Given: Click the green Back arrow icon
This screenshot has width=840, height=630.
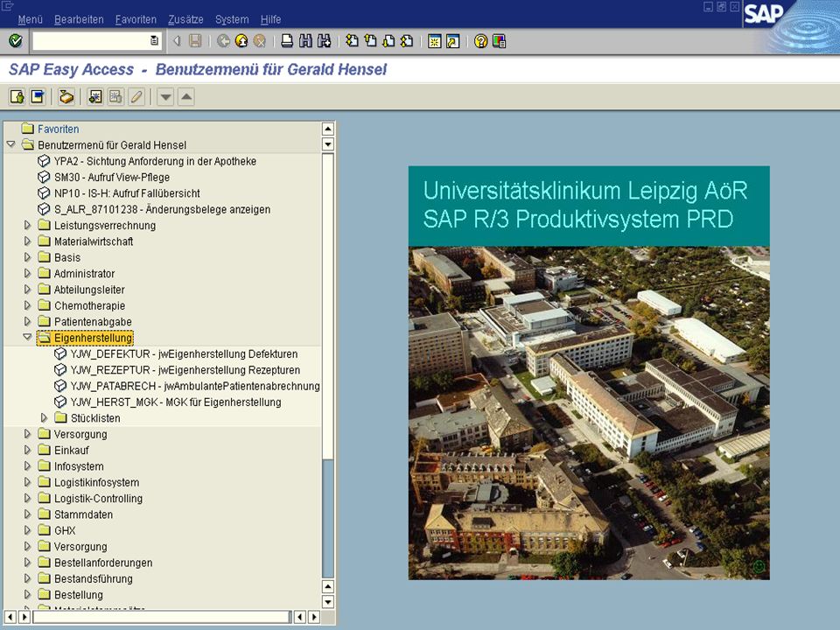Looking at the screenshot, I should [x=223, y=41].
